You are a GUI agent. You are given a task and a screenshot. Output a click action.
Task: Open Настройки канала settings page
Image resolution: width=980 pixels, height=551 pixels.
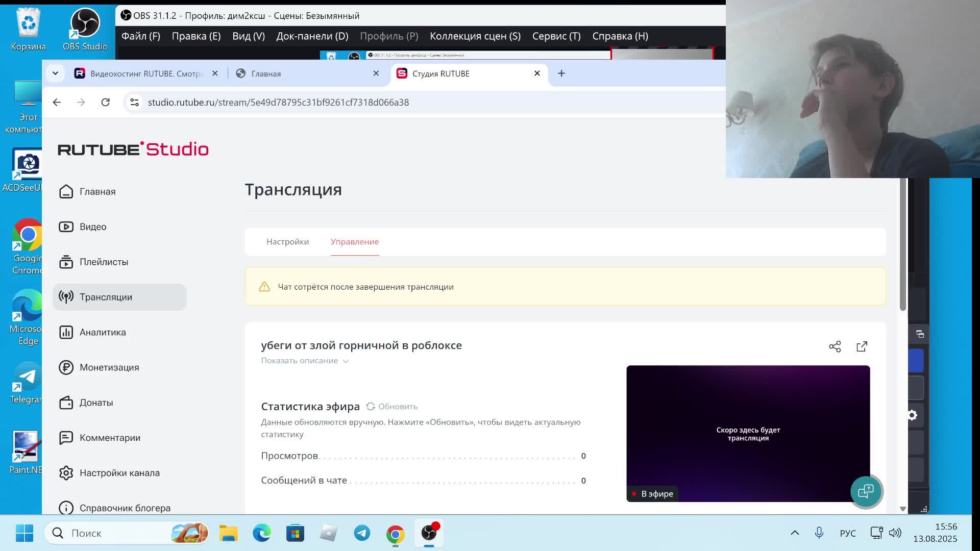pos(119,473)
